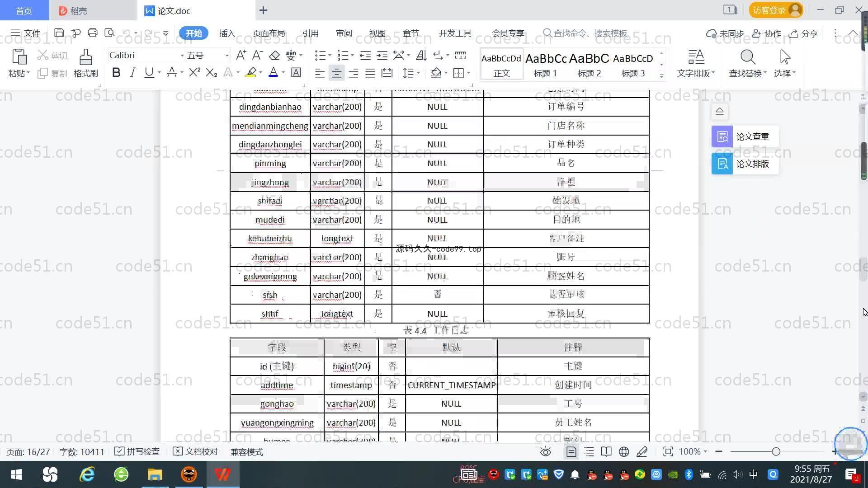Click the Text Layout icon

(x=696, y=57)
